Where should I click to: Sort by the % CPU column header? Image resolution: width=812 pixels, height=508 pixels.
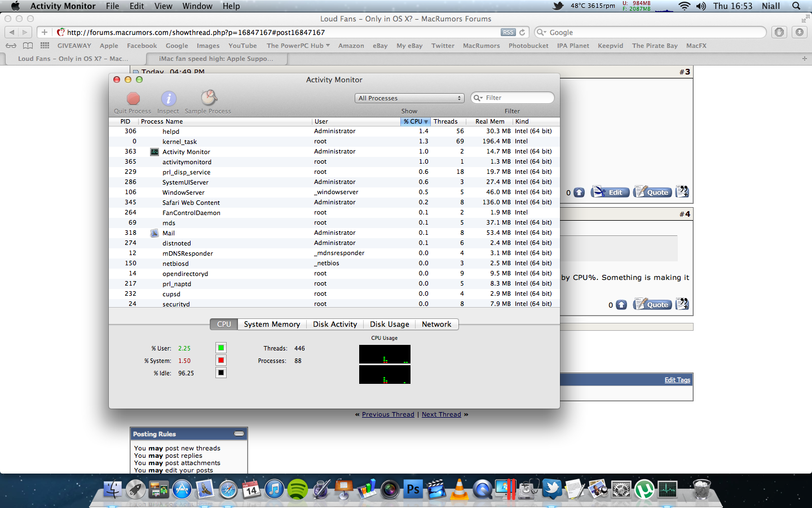coord(416,121)
